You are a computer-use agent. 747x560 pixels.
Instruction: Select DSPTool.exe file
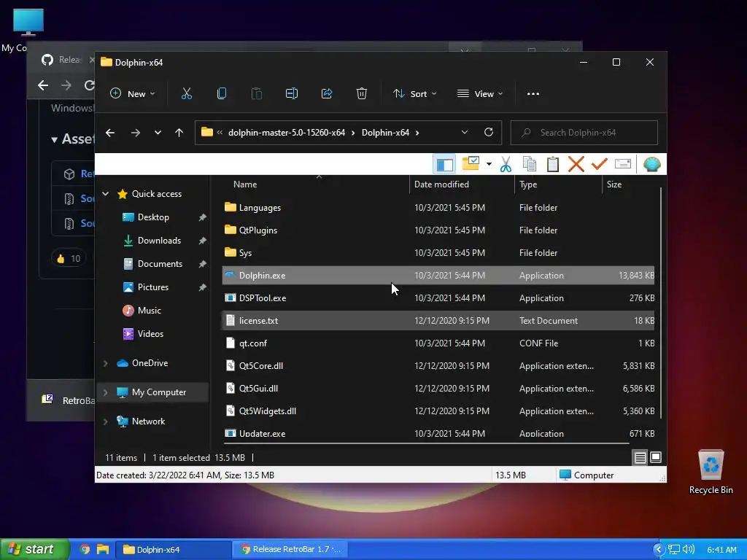click(438, 298)
